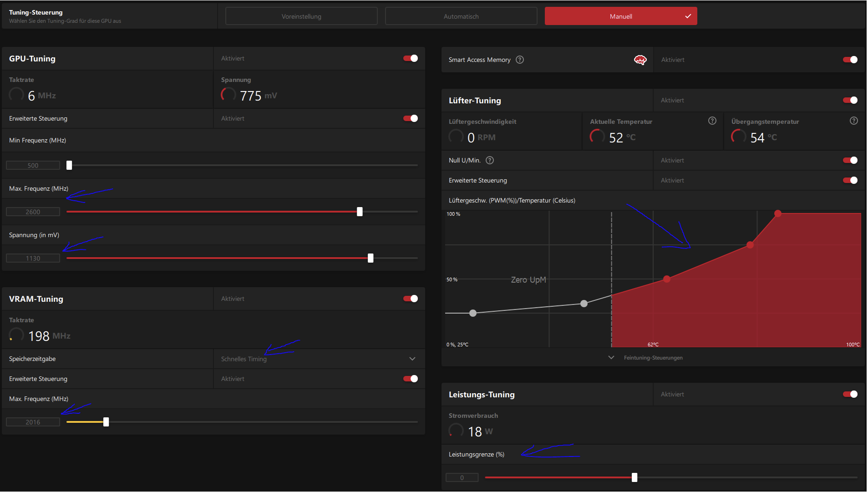The image size is (868, 492).
Task: Open the Übergangstemperatur help icon
Action: (x=854, y=121)
